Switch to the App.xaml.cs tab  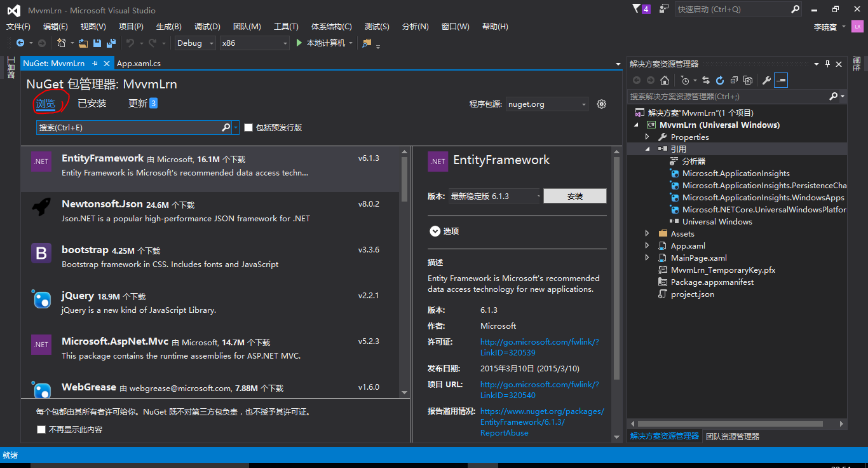point(139,64)
